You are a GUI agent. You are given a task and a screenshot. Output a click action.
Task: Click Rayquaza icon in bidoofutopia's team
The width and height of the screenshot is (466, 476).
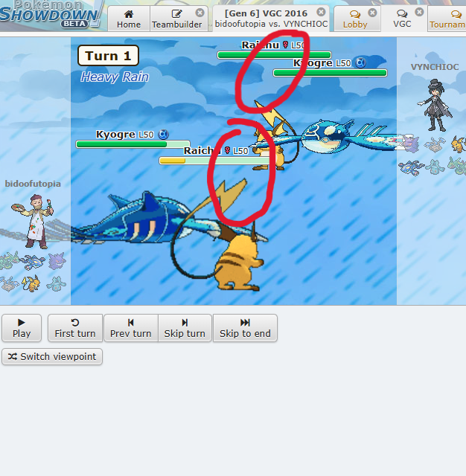coord(9,261)
